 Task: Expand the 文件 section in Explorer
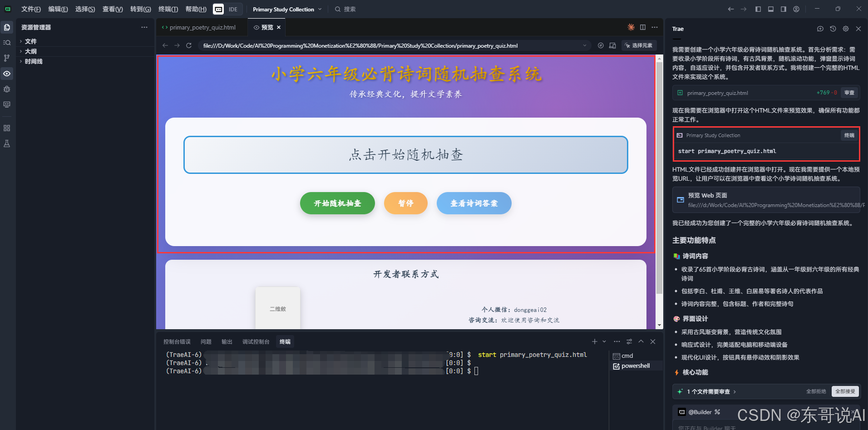tap(30, 41)
